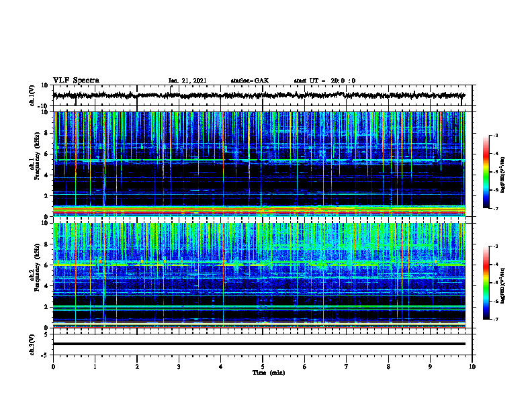Click the ch.1 colorbar 'log(PSD)(V²/Hz)' label

click(503, 175)
